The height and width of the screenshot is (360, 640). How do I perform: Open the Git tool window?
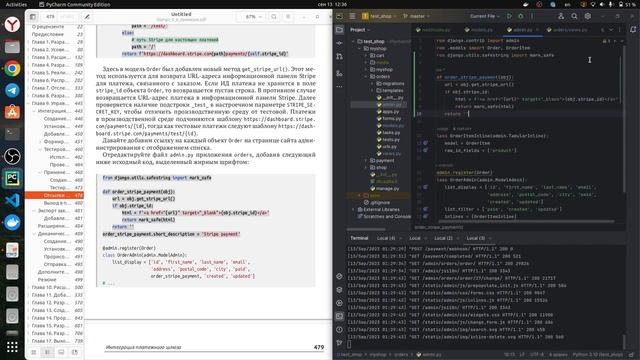tap(340, 342)
